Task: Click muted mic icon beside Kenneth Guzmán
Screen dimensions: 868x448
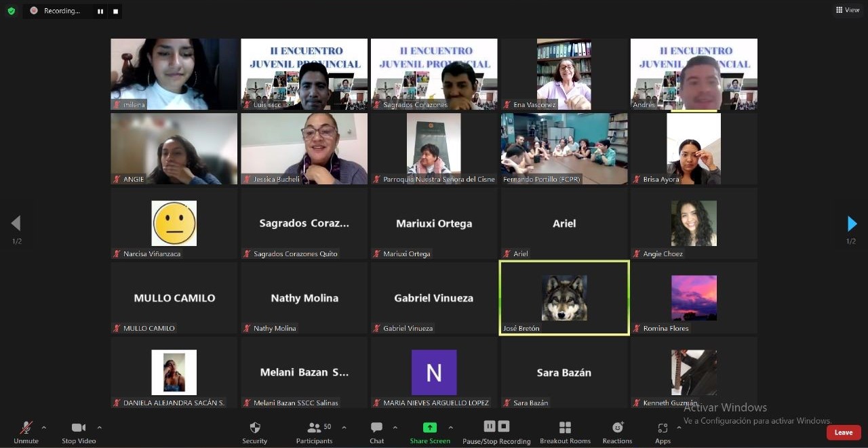Action: pyautogui.click(x=637, y=403)
